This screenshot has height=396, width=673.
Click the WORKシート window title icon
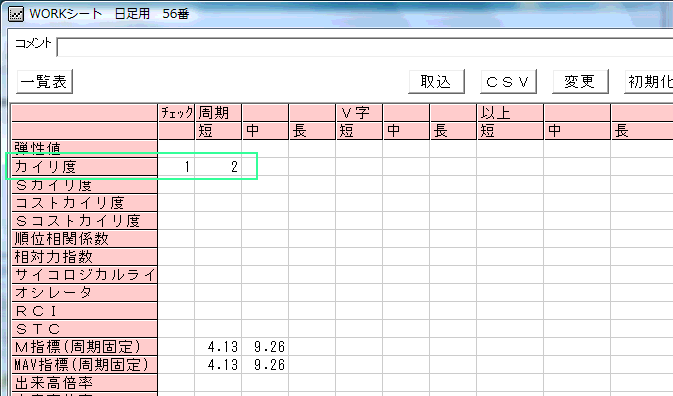(x=16, y=14)
